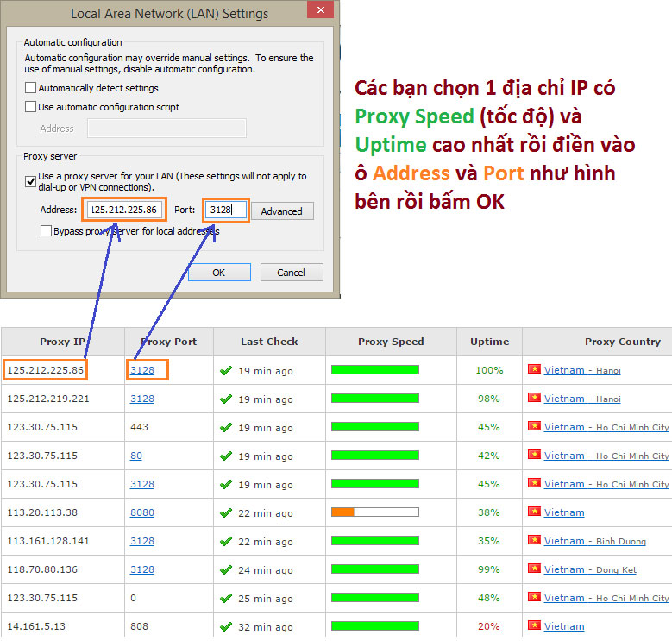The image size is (672, 641).
Task: Enable Automatically detect settings checkbox
Action: [31, 88]
